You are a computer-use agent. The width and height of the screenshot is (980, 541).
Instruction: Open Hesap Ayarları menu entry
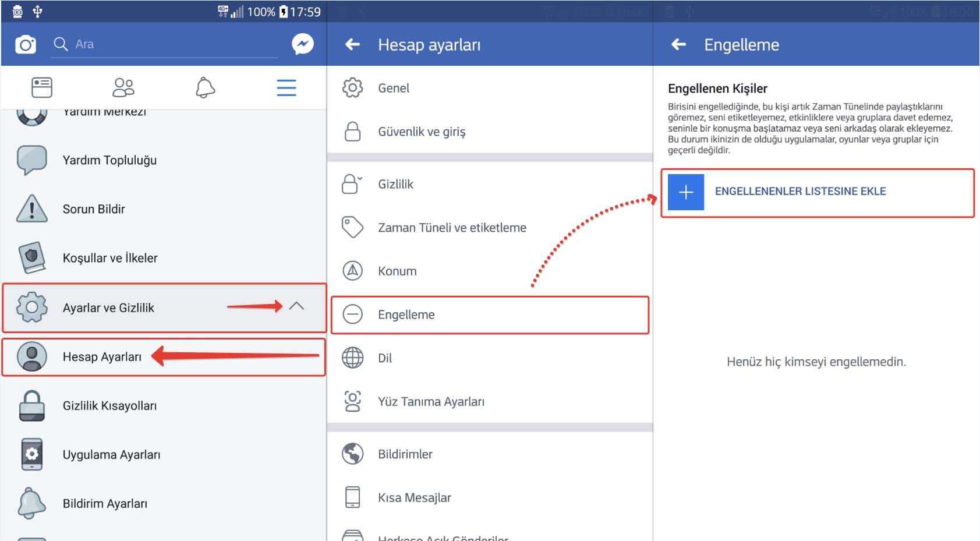point(102,357)
